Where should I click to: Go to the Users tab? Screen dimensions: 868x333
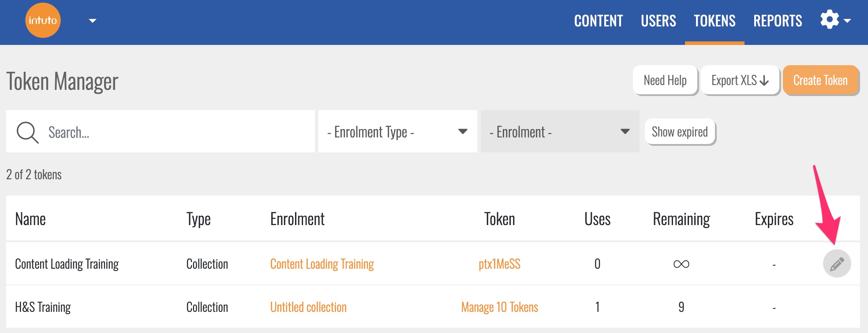click(x=658, y=21)
